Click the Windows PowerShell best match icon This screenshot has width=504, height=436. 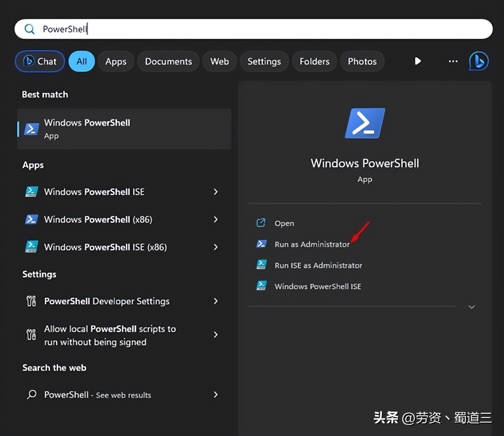(x=31, y=129)
